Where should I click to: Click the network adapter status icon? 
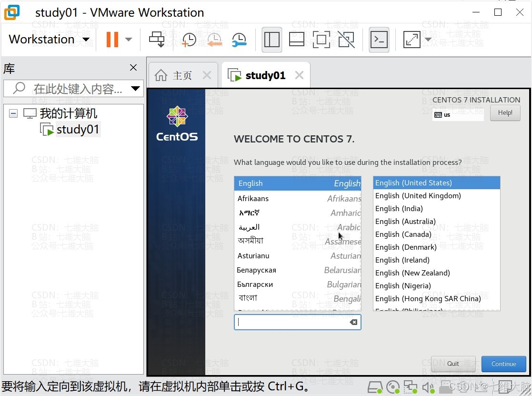click(x=410, y=387)
